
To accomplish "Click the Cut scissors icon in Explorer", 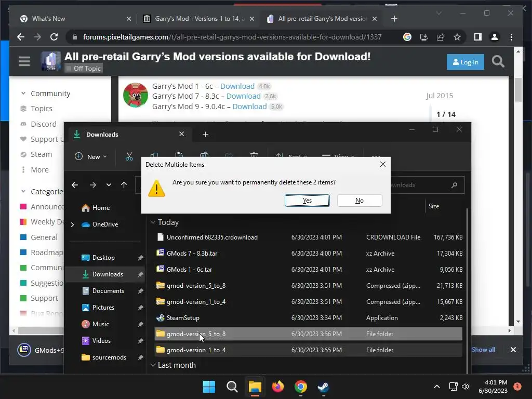I will (x=129, y=156).
